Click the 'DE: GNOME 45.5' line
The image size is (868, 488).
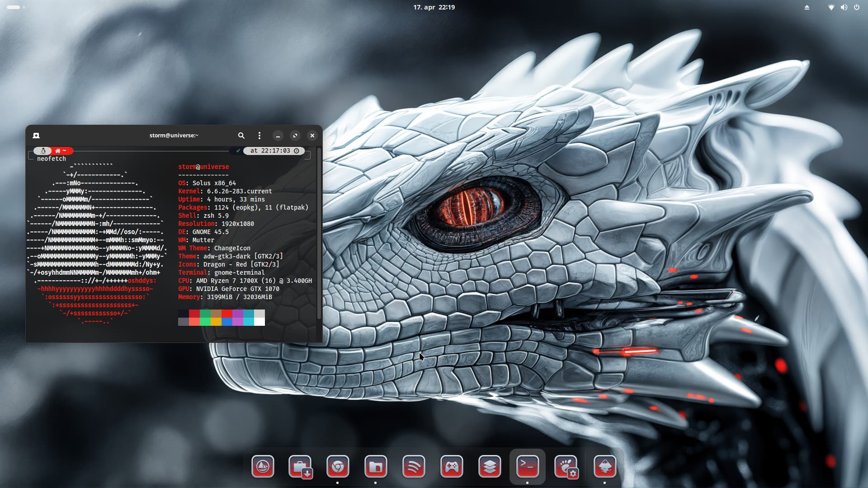[x=203, y=232]
